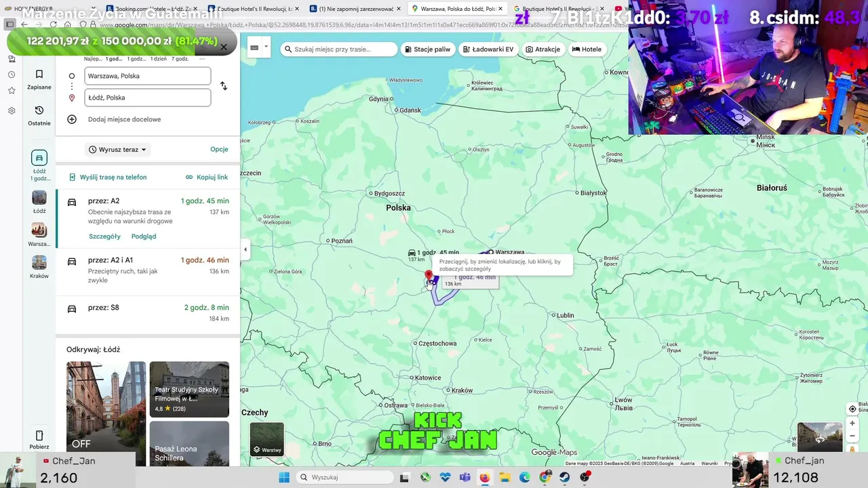Open browser sidebar history clock icon

coord(12,75)
